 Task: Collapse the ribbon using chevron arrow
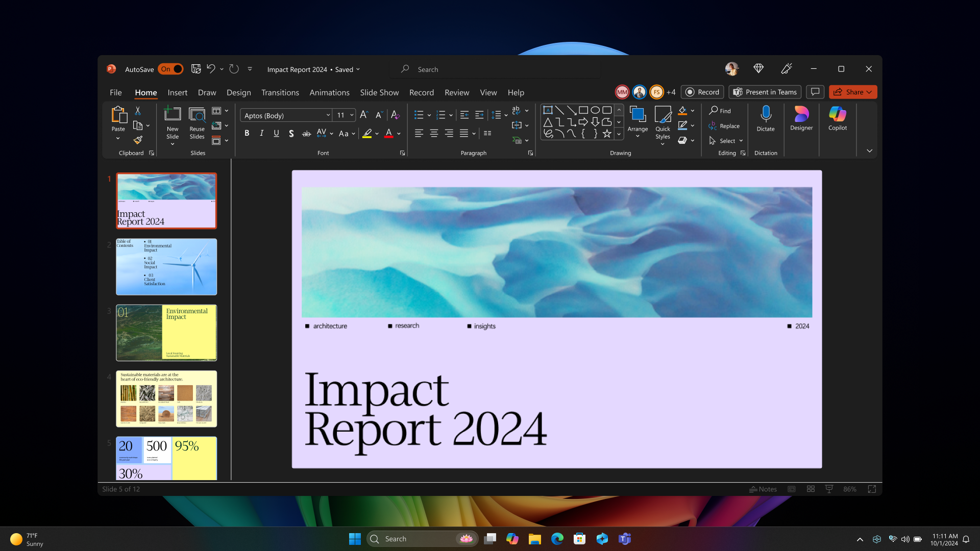pyautogui.click(x=869, y=151)
